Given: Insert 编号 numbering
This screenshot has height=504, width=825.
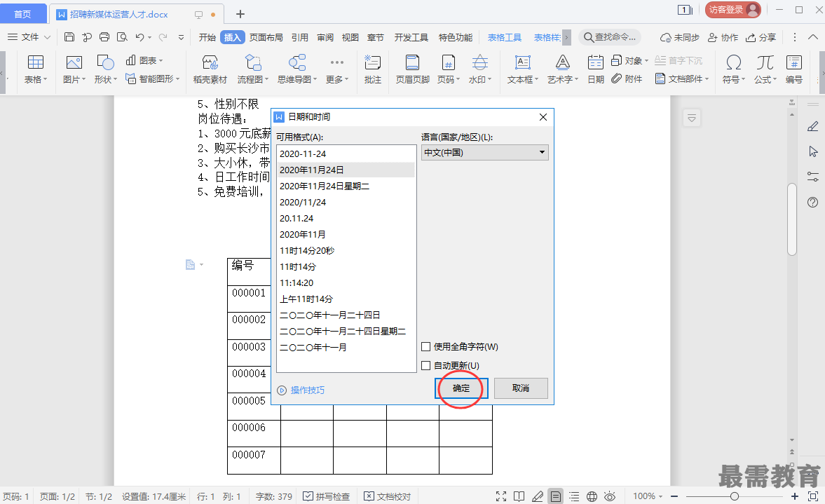Looking at the screenshot, I should [793, 69].
